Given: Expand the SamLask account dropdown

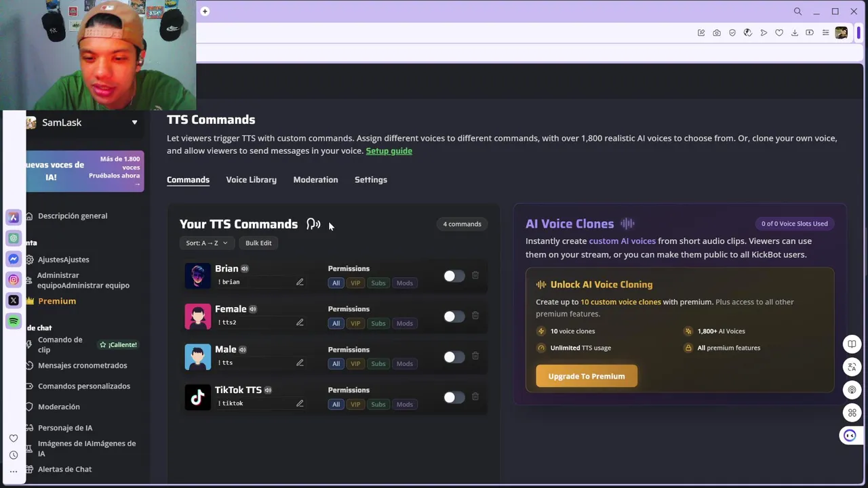Looking at the screenshot, I should [134, 123].
